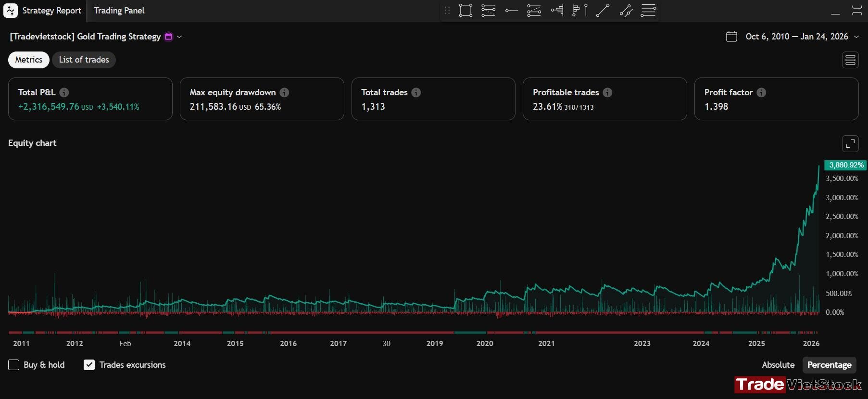Screen dimensions: 868x399
Task: Click the 500.00% axis label
Action: click(839, 293)
